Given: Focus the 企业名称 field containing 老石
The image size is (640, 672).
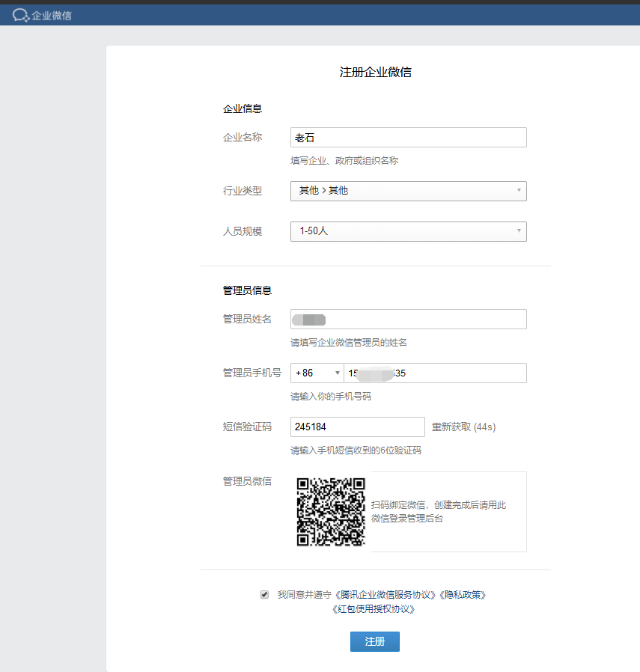Looking at the screenshot, I should click(x=408, y=138).
